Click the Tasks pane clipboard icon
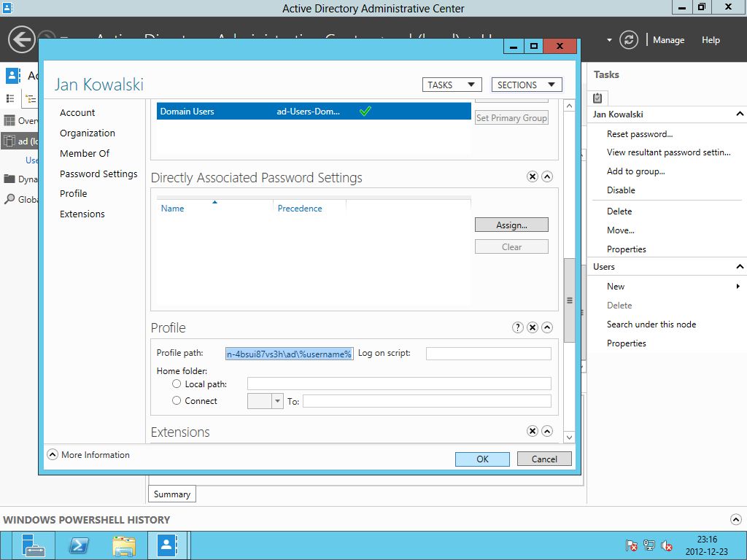This screenshot has height=560, width=747. [x=597, y=98]
